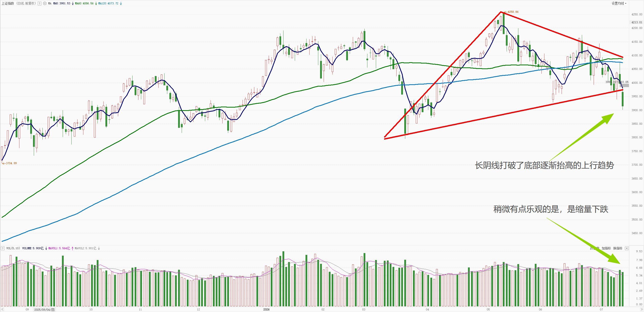Click the 上证指数 chart title

tap(8, 4)
